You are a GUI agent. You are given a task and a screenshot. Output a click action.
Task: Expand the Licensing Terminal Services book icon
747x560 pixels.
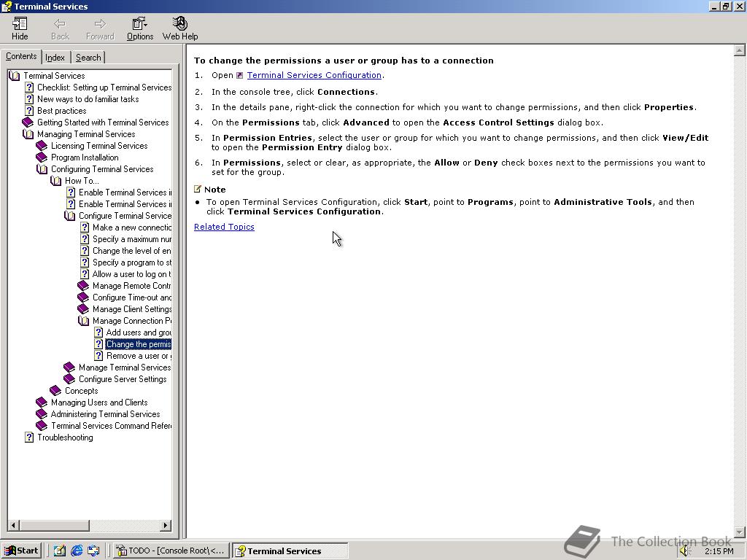pos(42,146)
